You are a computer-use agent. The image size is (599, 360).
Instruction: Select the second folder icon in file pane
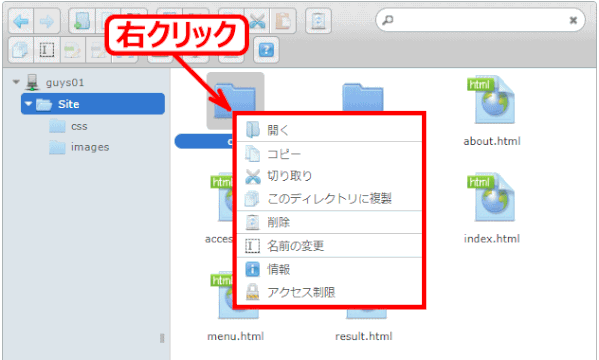point(363,97)
